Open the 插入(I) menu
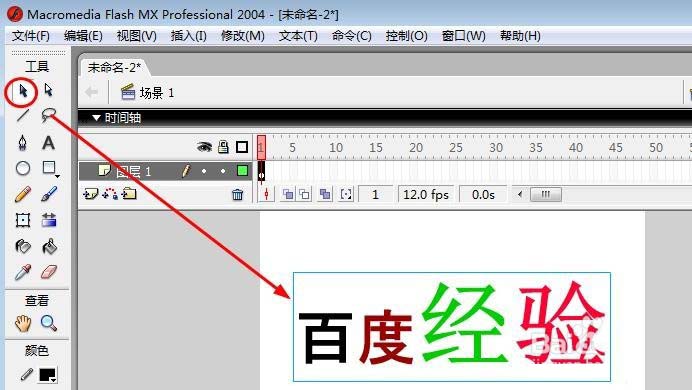The width and height of the screenshot is (692, 390). click(188, 36)
